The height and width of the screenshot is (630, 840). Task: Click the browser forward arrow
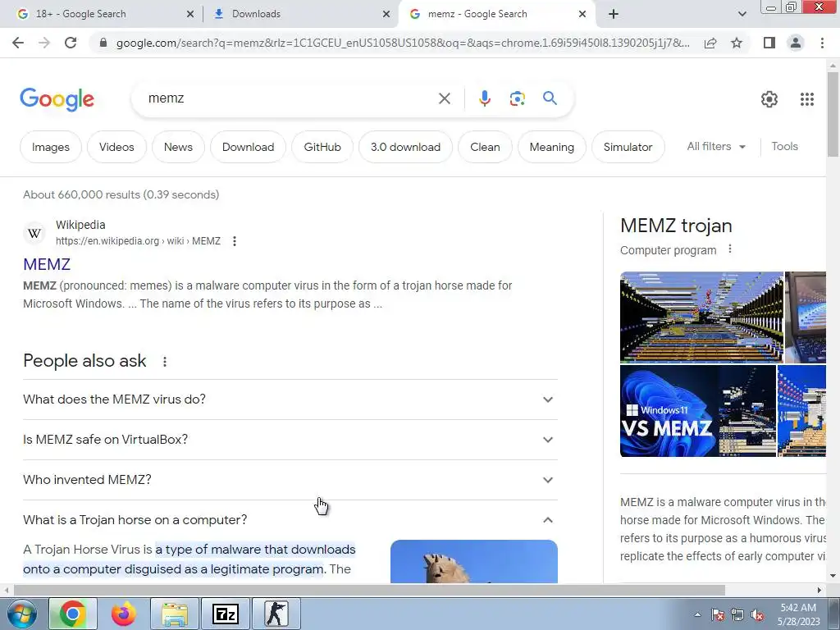click(44, 43)
